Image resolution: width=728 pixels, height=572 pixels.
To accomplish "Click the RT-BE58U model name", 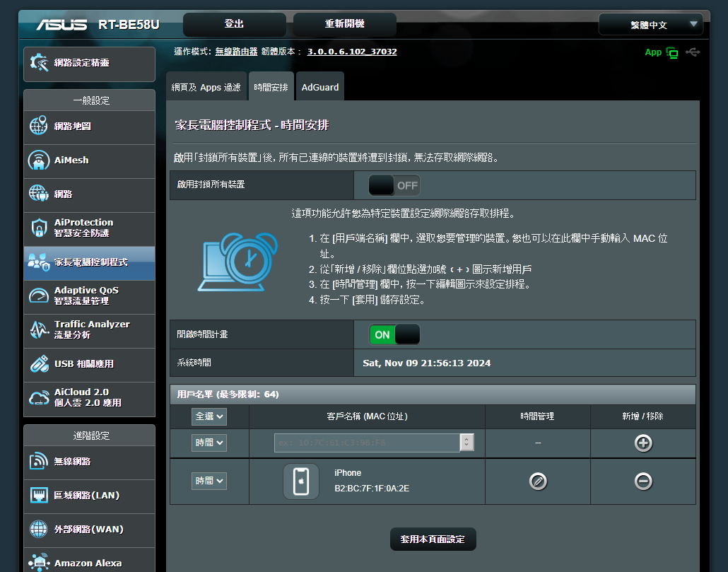I will pyautogui.click(x=129, y=25).
